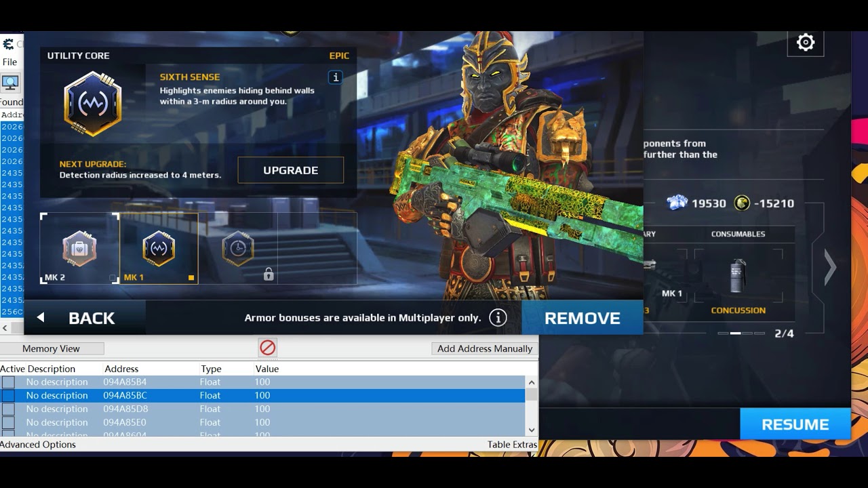Click gem amount 19530

pyautogui.click(x=709, y=203)
